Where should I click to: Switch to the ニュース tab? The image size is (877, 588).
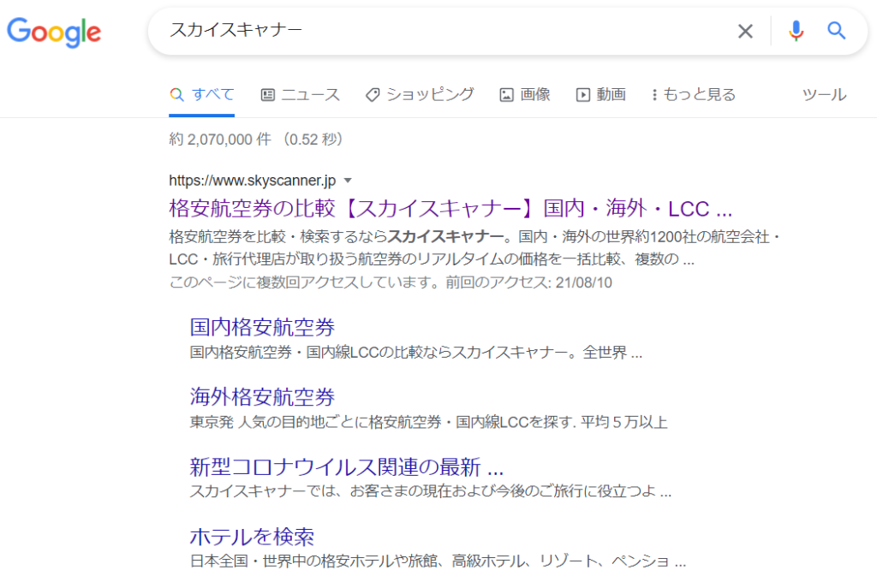click(x=301, y=94)
